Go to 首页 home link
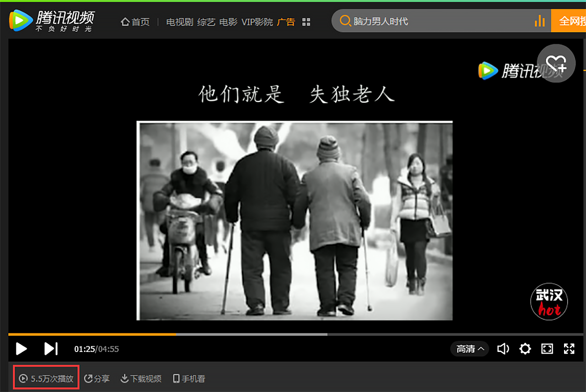 coord(135,22)
